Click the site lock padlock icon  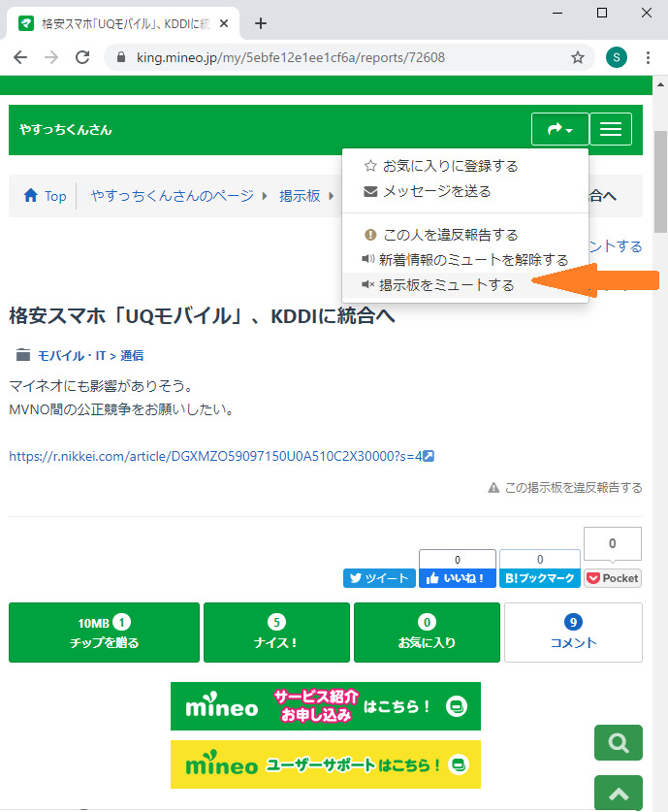[121, 57]
